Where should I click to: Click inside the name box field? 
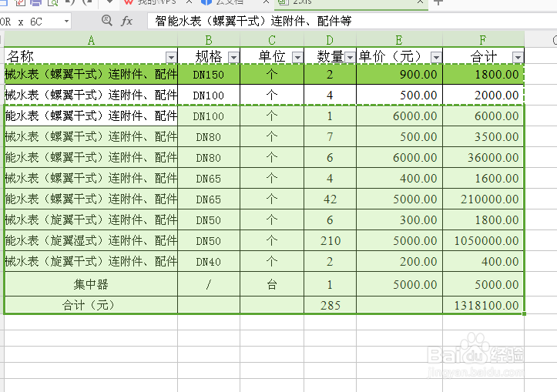(32, 22)
